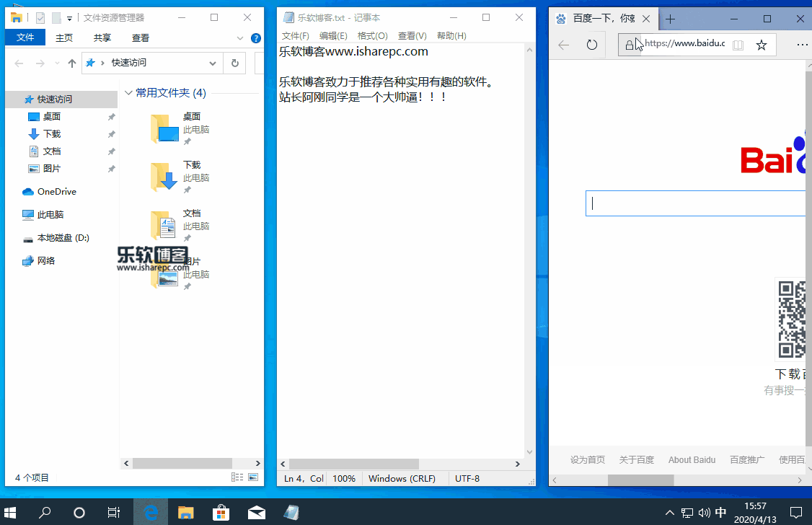
Task: Click the refresh icon in the address bar
Action: point(591,44)
